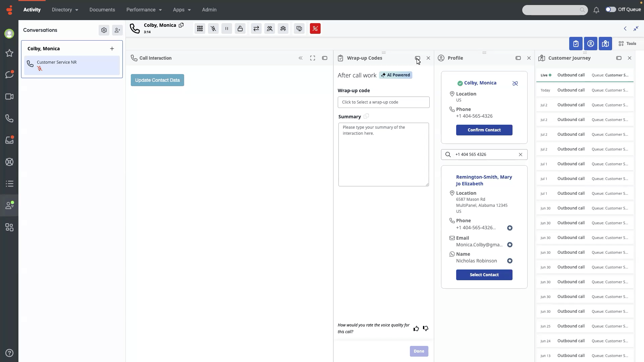644x362 pixels.
Task: Put the call on hold
Action: [x=227, y=29]
